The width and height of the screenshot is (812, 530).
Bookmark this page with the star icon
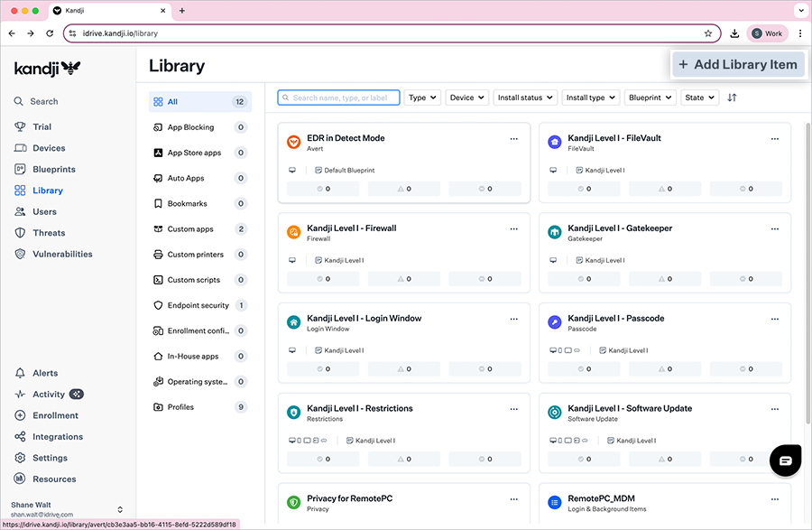(708, 33)
